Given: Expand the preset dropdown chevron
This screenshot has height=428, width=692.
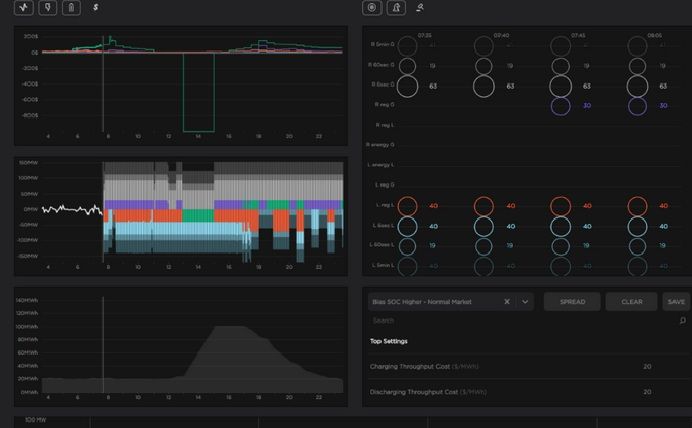Looking at the screenshot, I should pos(526,301).
